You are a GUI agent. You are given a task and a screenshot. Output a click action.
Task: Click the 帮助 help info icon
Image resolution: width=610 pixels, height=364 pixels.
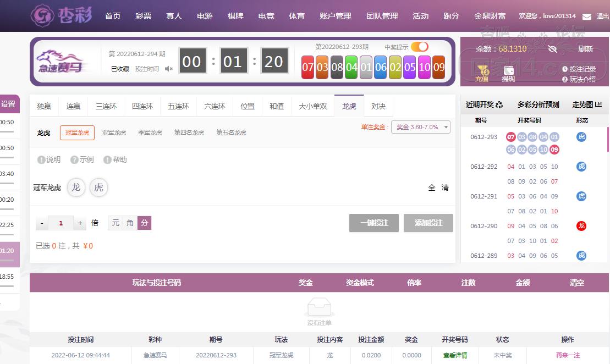point(108,159)
